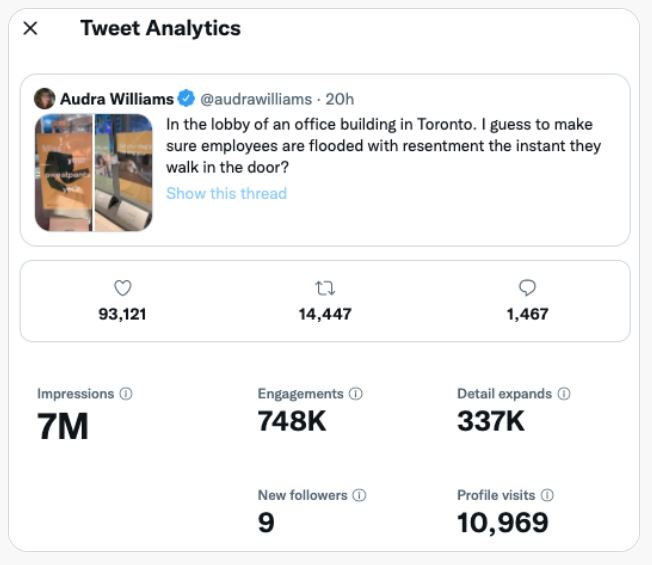Click the info icon beside New followers
This screenshot has height=565, width=652.
point(360,495)
